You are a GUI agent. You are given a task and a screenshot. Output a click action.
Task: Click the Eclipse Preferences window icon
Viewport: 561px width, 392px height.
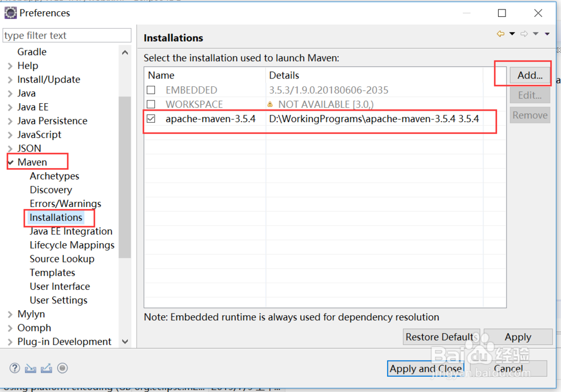(x=10, y=13)
